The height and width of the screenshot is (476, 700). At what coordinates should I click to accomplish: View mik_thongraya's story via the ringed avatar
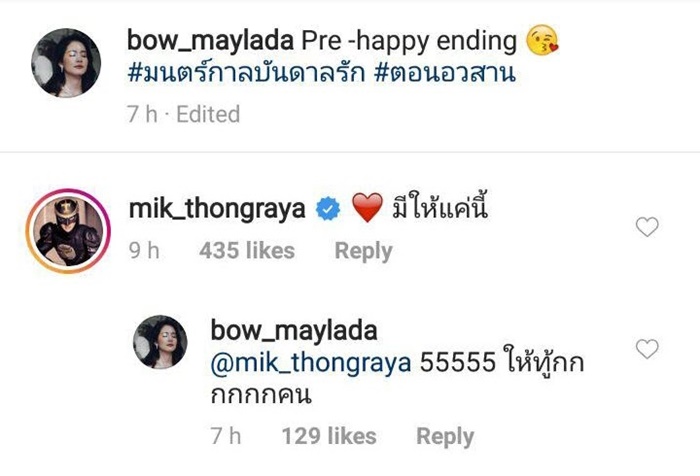tap(68, 231)
